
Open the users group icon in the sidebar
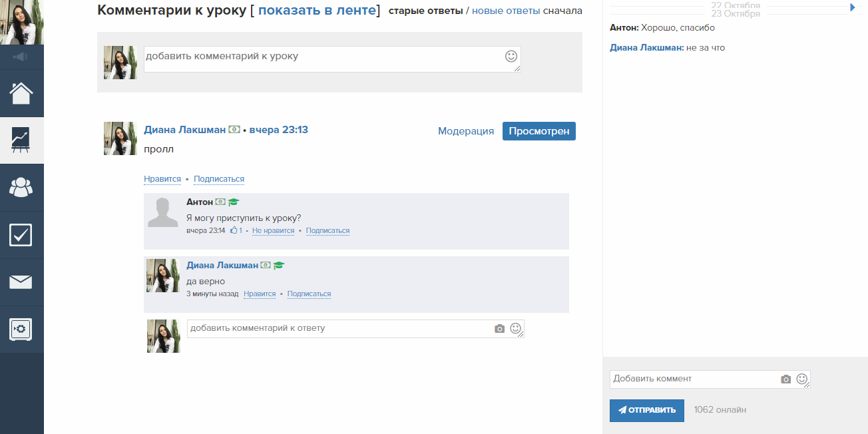click(21, 188)
